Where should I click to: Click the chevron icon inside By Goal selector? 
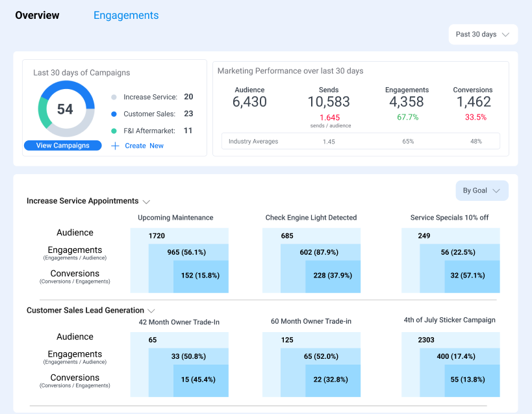coord(496,190)
